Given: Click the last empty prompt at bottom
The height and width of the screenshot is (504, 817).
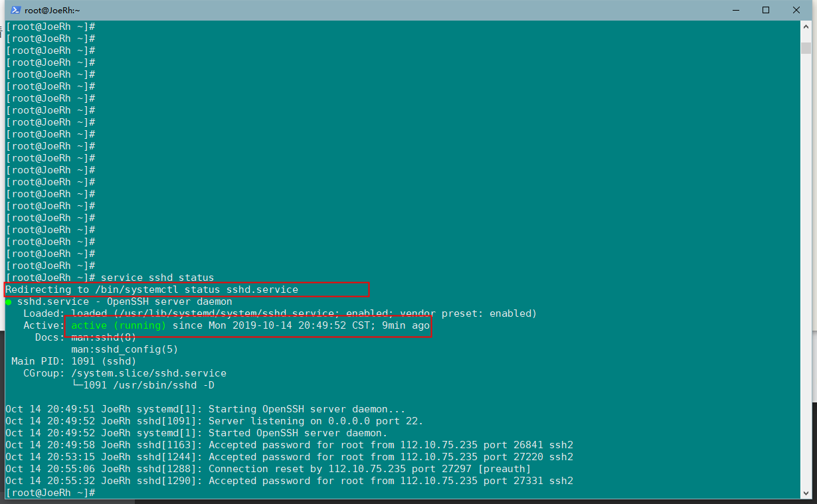Looking at the screenshot, I should (50, 493).
